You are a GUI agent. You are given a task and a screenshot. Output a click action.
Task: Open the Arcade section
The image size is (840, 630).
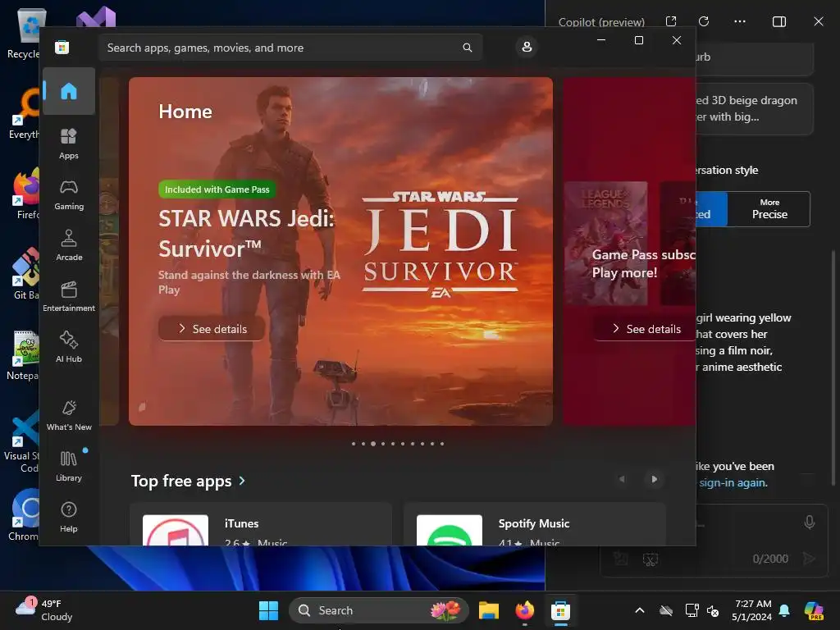click(x=69, y=245)
